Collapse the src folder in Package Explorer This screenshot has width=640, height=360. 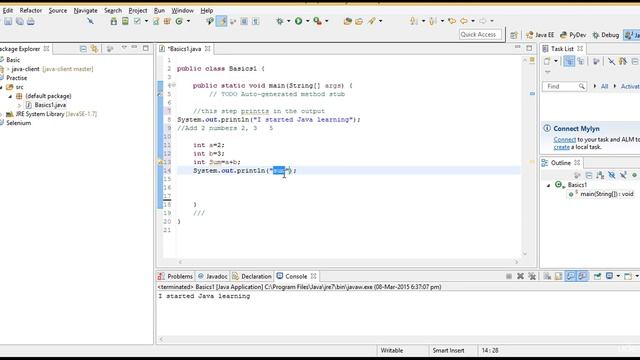[x=2, y=87]
